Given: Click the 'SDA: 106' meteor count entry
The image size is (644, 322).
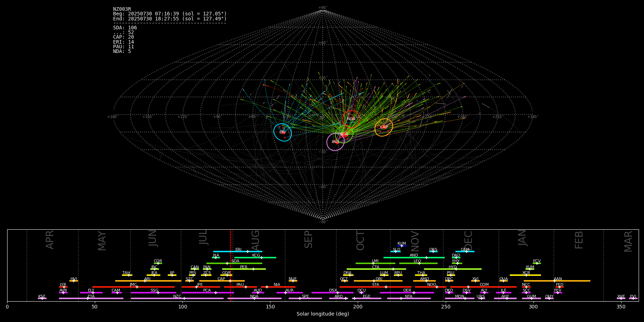Looking at the screenshot, I should pyautogui.click(x=125, y=28).
